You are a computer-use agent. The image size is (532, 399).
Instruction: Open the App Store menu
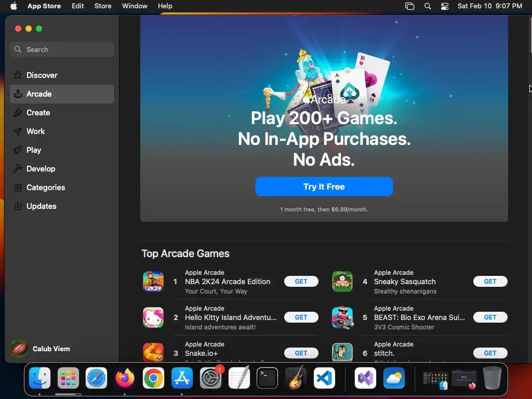(x=44, y=6)
